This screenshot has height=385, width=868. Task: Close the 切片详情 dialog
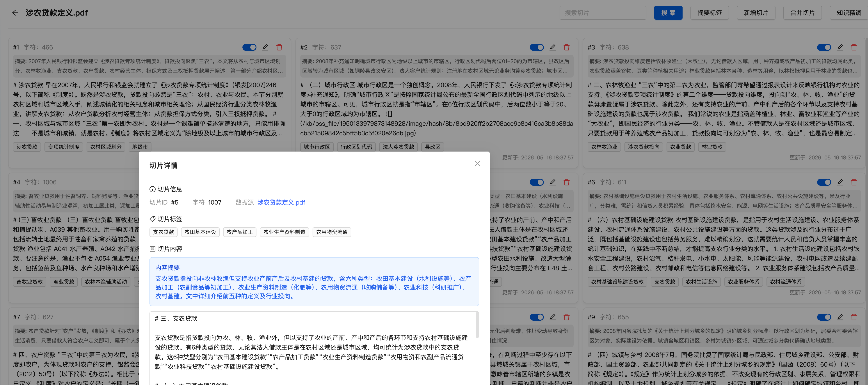click(477, 164)
